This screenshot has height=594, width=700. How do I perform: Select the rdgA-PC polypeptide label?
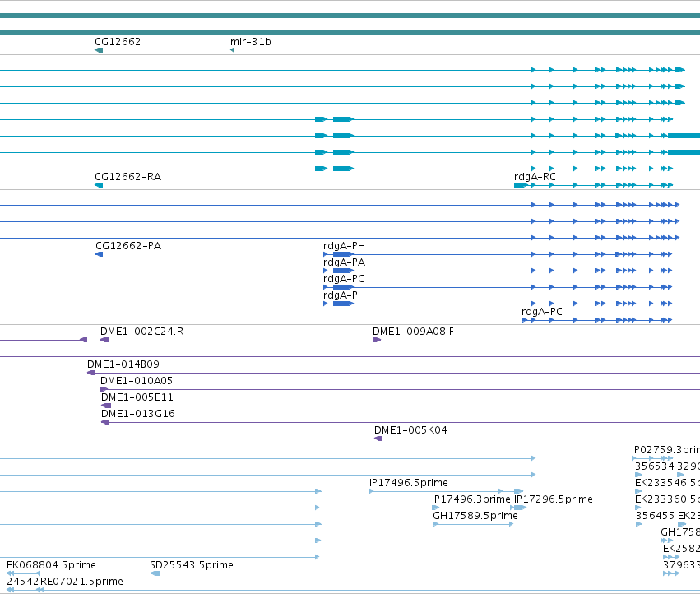tap(541, 312)
